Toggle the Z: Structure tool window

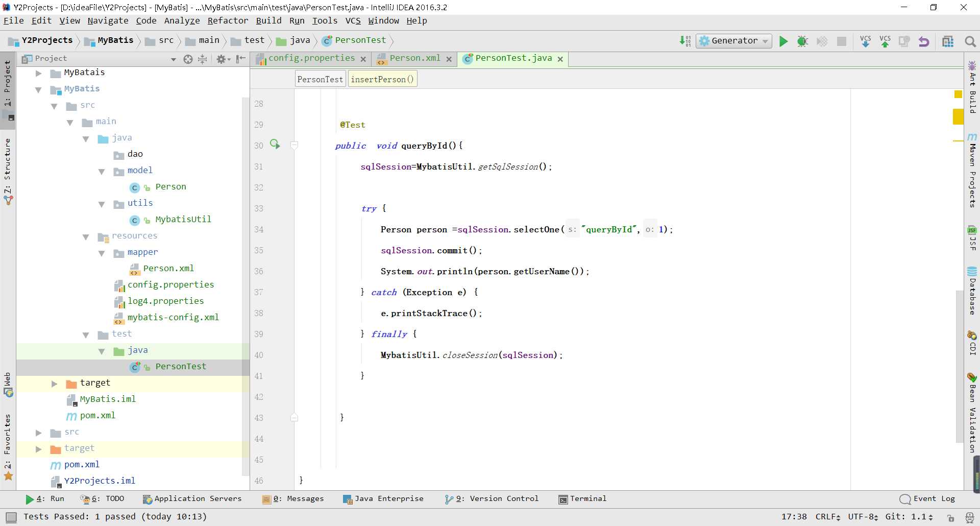point(8,172)
